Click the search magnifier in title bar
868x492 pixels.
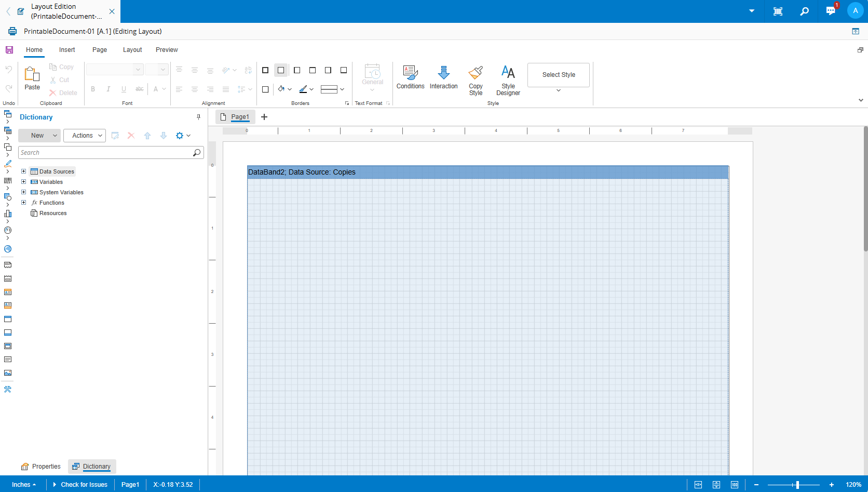(x=804, y=11)
